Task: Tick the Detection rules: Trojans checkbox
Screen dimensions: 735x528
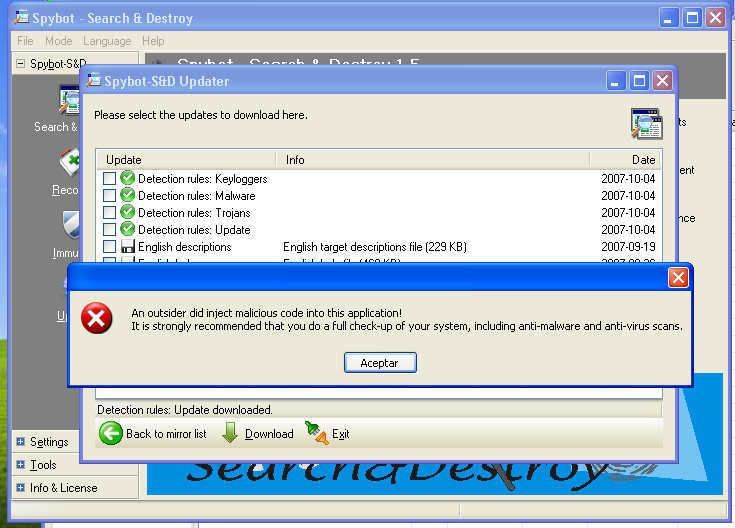Action: point(109,212)
